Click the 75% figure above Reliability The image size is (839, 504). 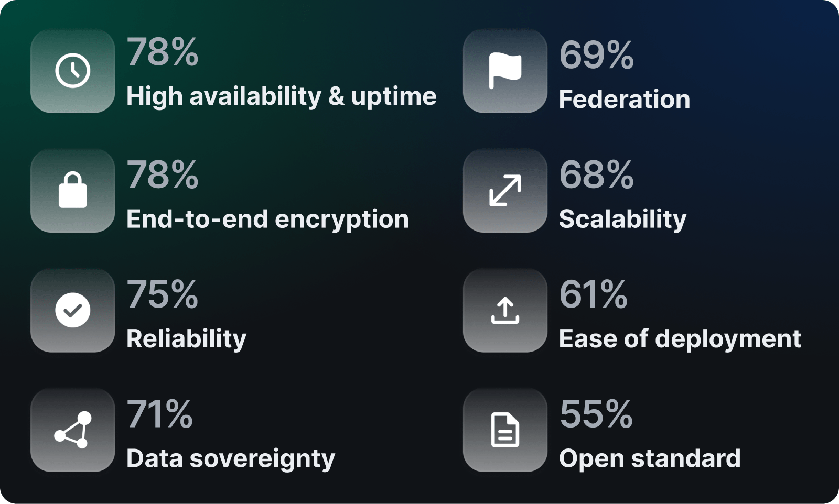coord(163,294)
